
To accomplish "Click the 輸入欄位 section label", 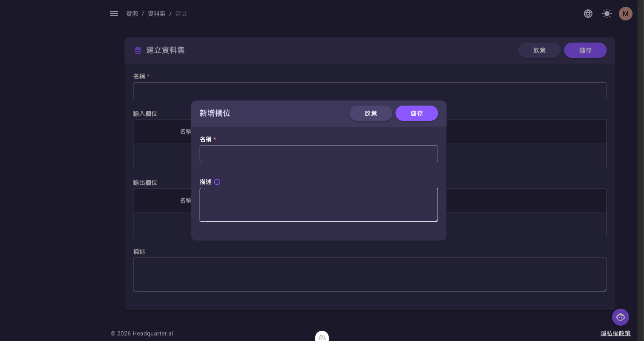I will click(145, 114).
